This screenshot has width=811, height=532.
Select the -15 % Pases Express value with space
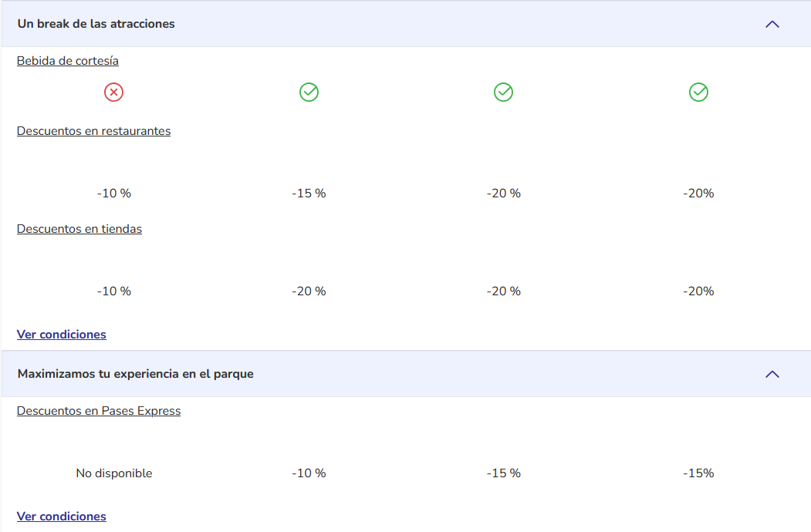pos(503,473)
